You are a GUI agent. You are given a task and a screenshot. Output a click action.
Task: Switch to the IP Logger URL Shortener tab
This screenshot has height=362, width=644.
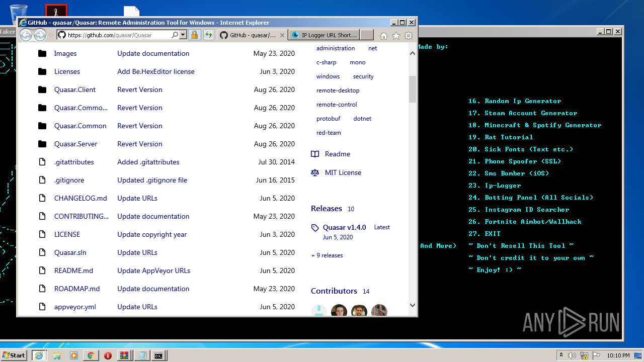[324, 35]
